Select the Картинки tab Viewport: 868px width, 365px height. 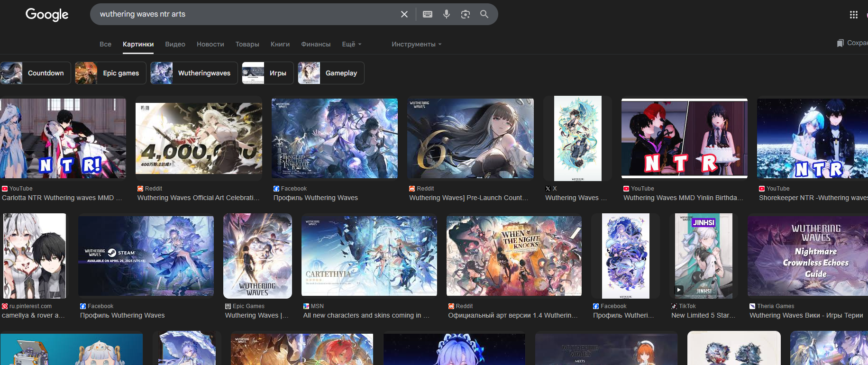(x=138, y=44)
